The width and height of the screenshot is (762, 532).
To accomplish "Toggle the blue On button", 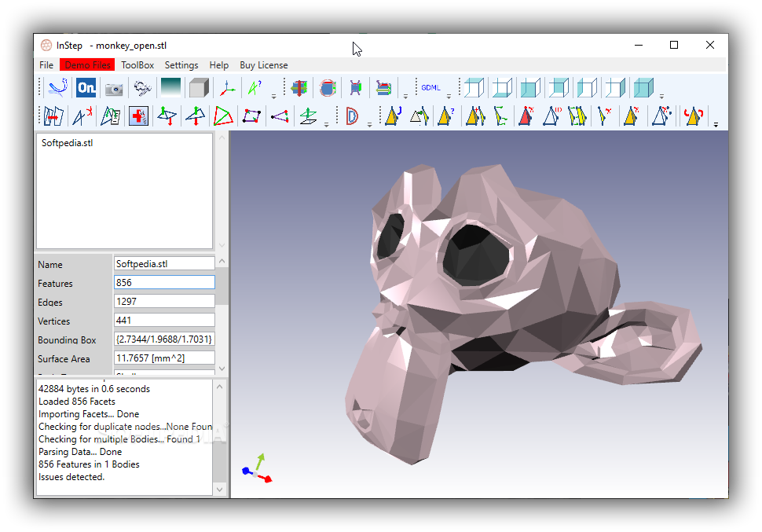I will click(x=86, y=88).
